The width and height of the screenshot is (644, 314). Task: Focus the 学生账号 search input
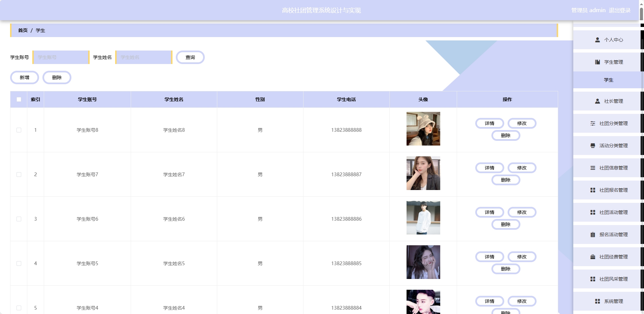(x=61, y=57)
